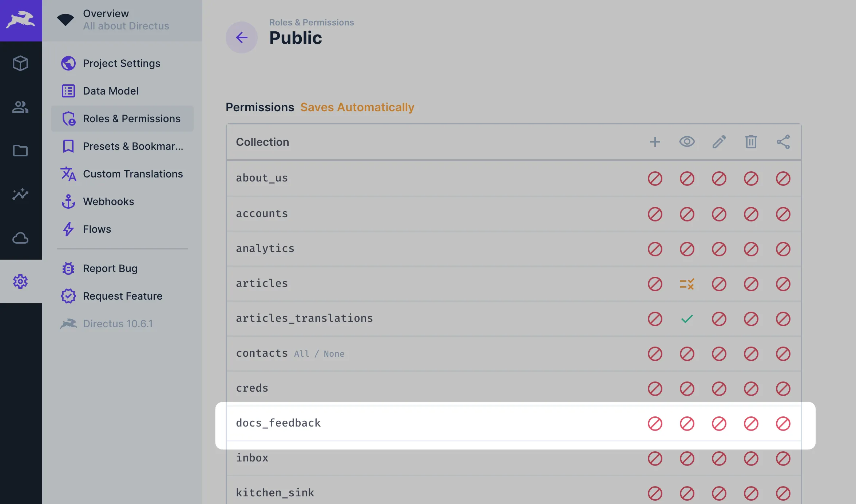Screen dimensions: 856x504
Task: Click the Share permission icon in header
Action: click(783, 142)
